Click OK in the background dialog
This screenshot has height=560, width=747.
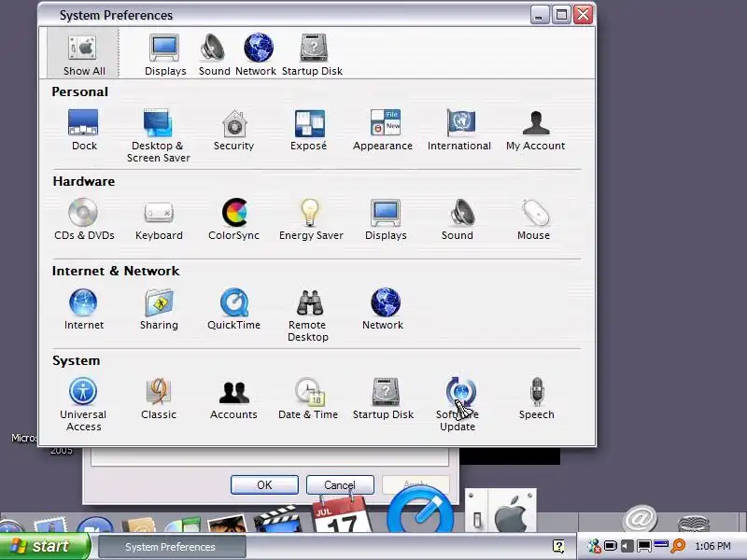[x=264, y=484]
